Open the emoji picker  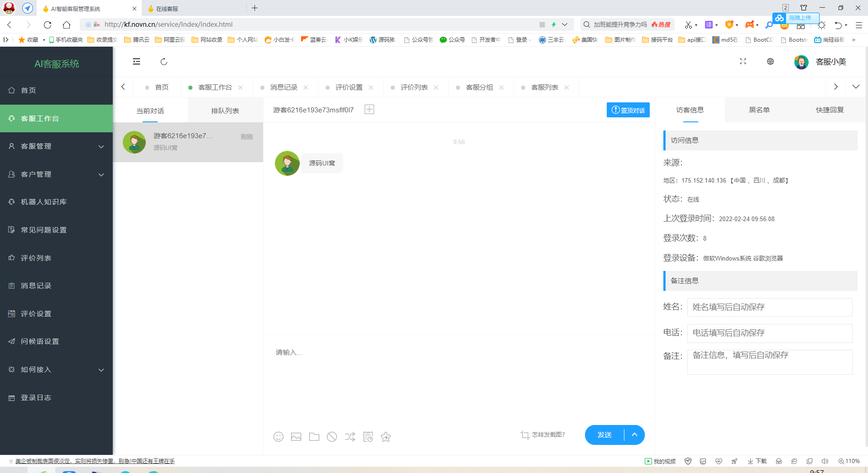click(278, 436)
